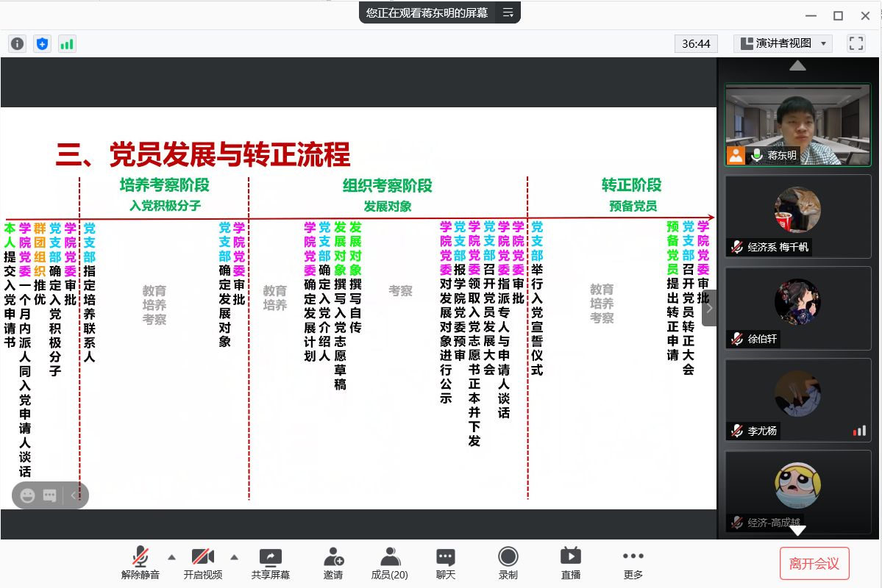
Task: Open the Chat (聊天) panel
Action: 445,563
